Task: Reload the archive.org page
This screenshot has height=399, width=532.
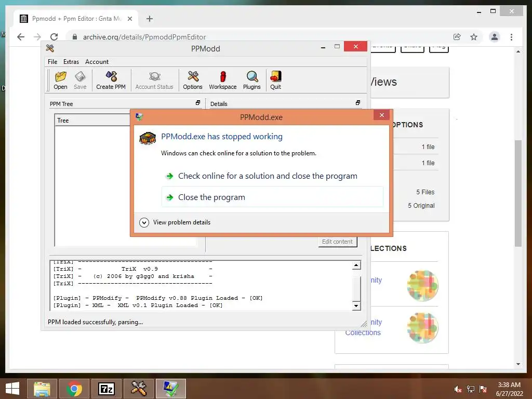Action: click(54, 37)
